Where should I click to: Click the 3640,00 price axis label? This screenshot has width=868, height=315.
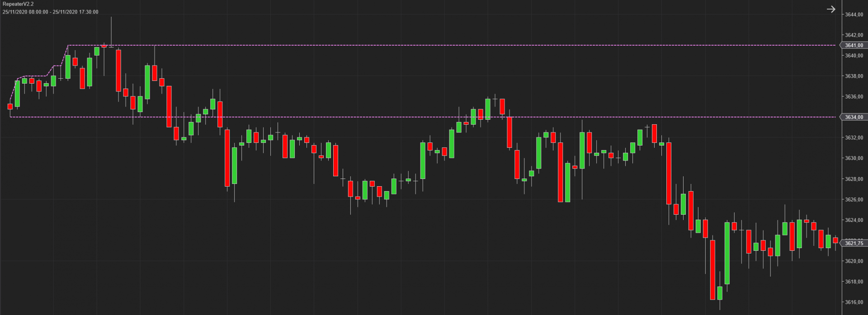pyautogui.click(x=854, y=56)
